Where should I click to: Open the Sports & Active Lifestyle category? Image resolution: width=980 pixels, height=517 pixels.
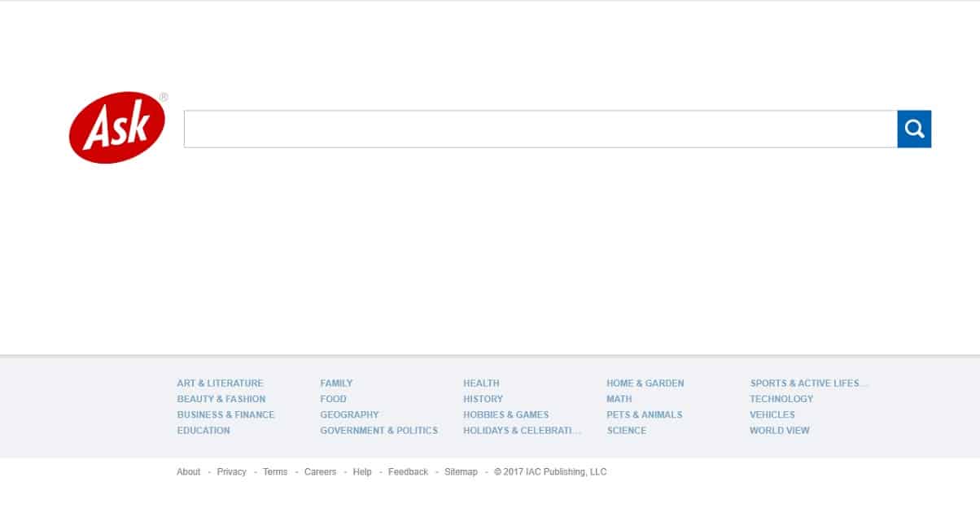click(809, 383)
